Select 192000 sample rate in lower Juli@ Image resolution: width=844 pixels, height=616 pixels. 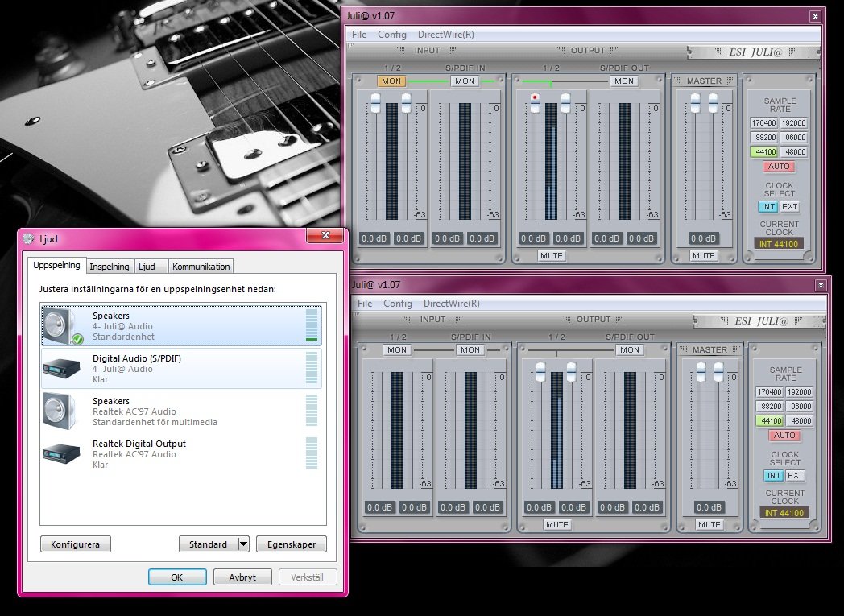coord(800,391)
